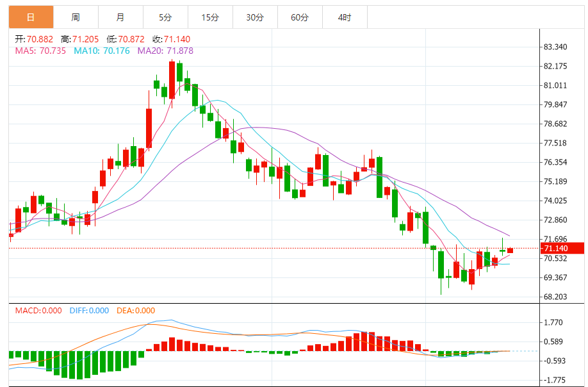Click the 82.175 price axis label

coord(555,66)
